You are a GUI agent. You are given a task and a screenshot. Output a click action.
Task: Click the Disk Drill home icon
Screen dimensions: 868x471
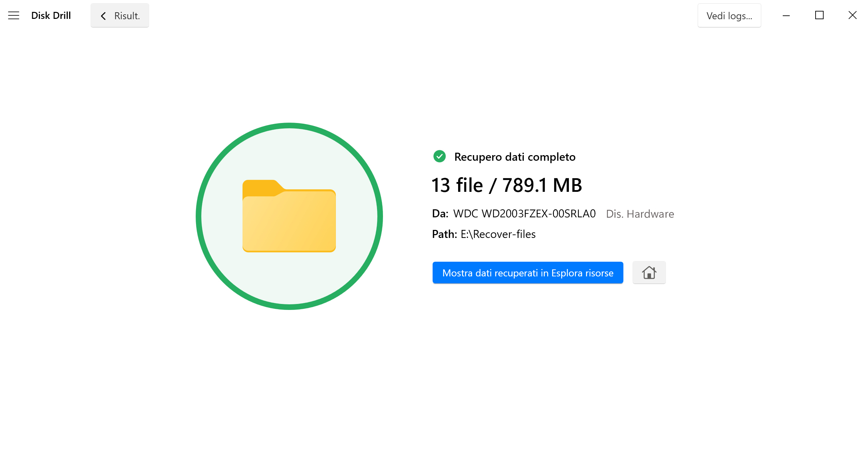[x=649, y=273]
